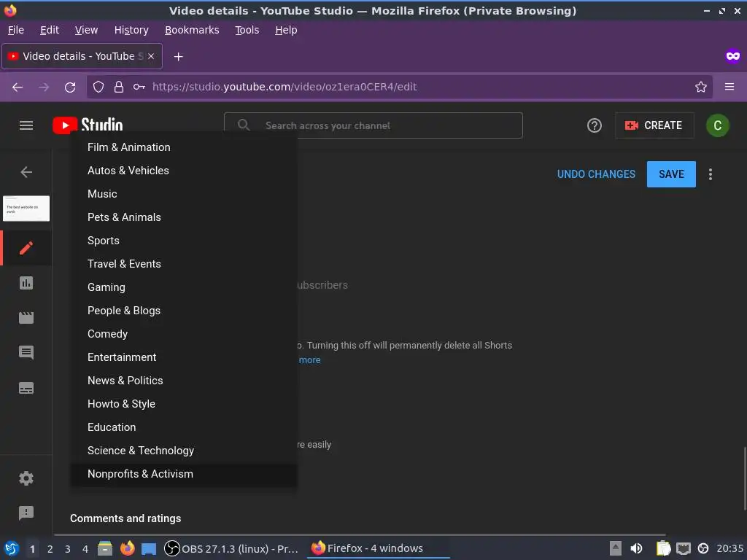
Task: Open the Help menu in the menu bar
Action: pos(286,30)
